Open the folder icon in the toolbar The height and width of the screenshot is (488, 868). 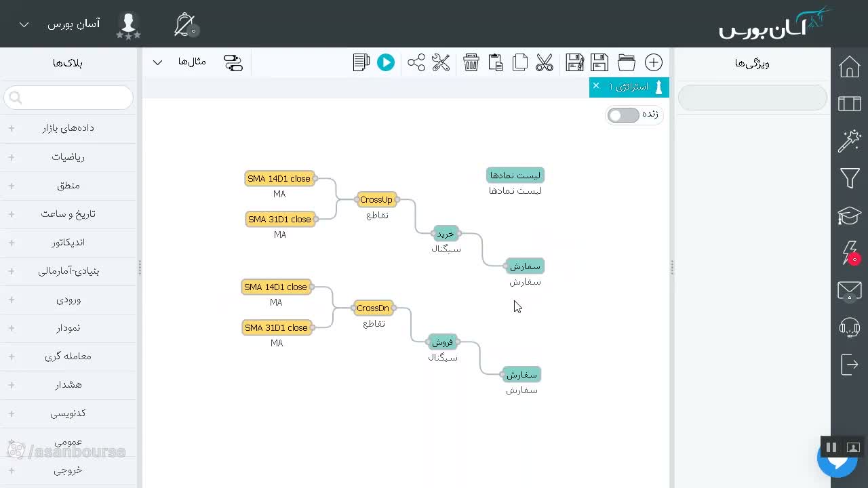[x=627, y=62]
